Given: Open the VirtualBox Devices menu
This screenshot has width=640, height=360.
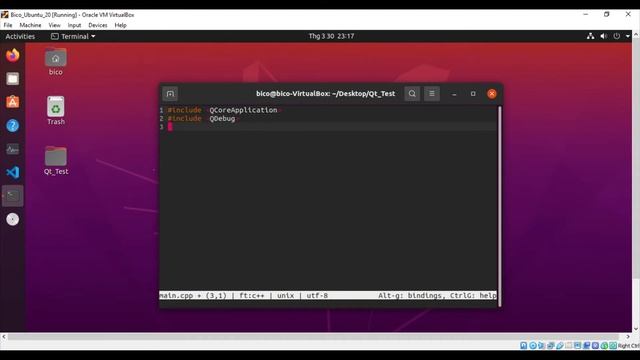Looking at the screenshot, I should 98,25.
